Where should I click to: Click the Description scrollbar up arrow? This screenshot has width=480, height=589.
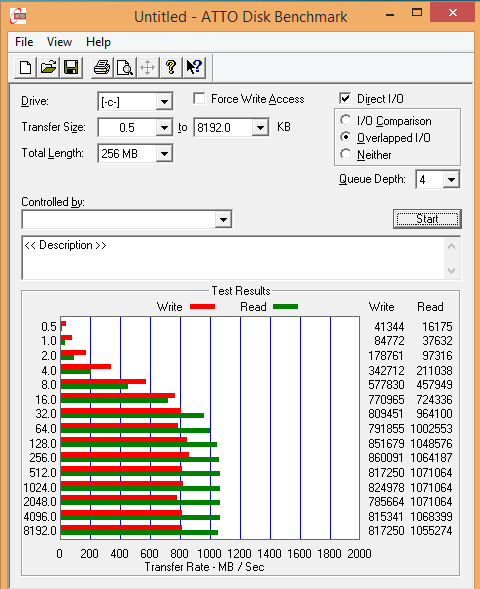[452, 246]
